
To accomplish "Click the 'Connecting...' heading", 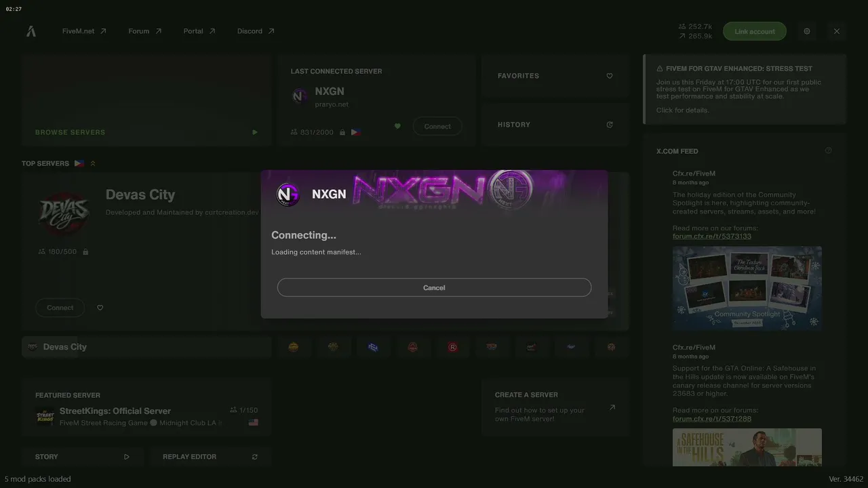I will click(x=304, y=235).
